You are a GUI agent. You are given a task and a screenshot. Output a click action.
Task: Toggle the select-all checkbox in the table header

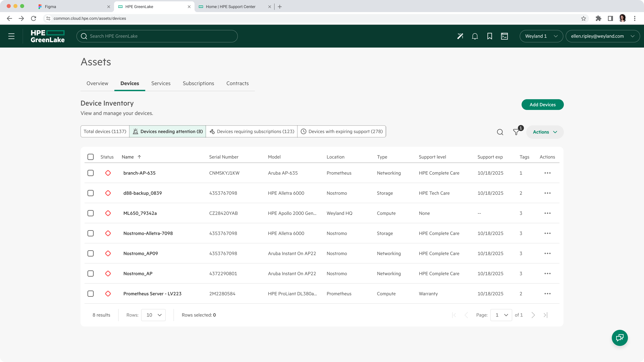click(91, 157)
